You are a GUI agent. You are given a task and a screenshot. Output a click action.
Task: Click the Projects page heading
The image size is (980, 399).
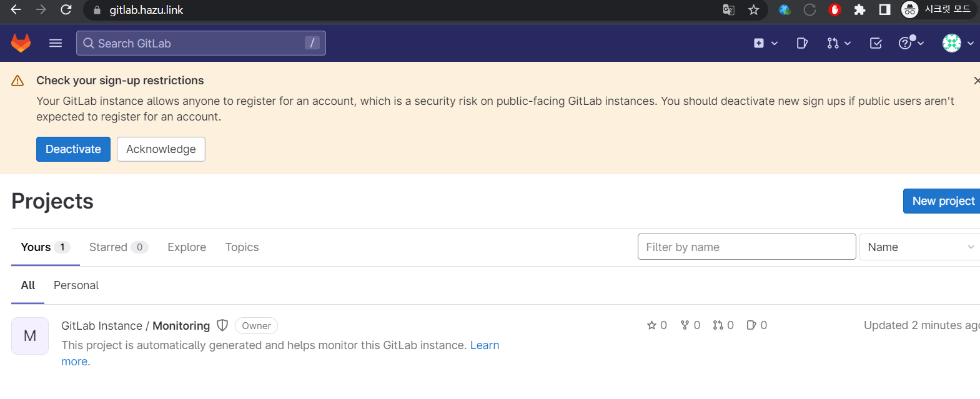tap(52, 202)
